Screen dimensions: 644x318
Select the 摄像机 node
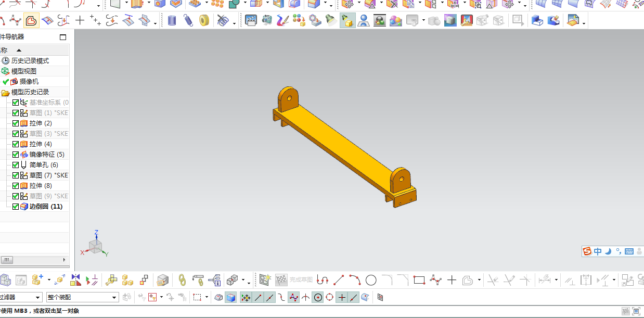point(29,82)
